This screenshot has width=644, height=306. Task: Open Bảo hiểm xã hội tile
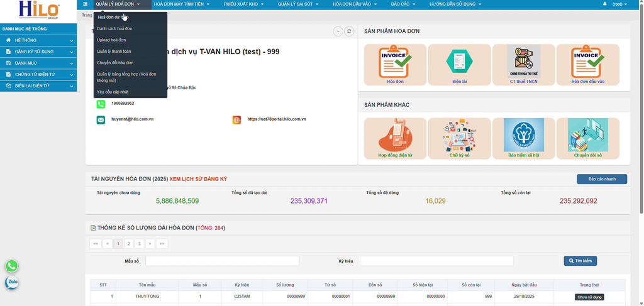[524, 138]
